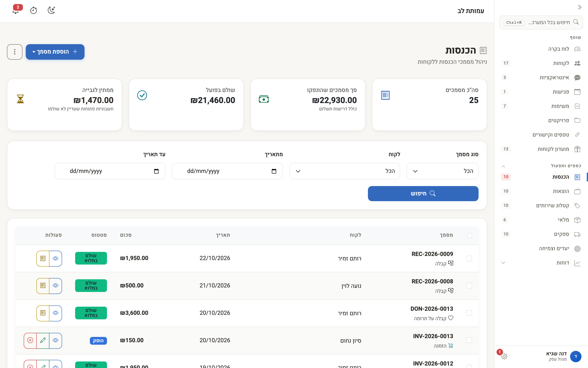
Task: Toggle dark mode moon icon
Action: click(51, 10)
